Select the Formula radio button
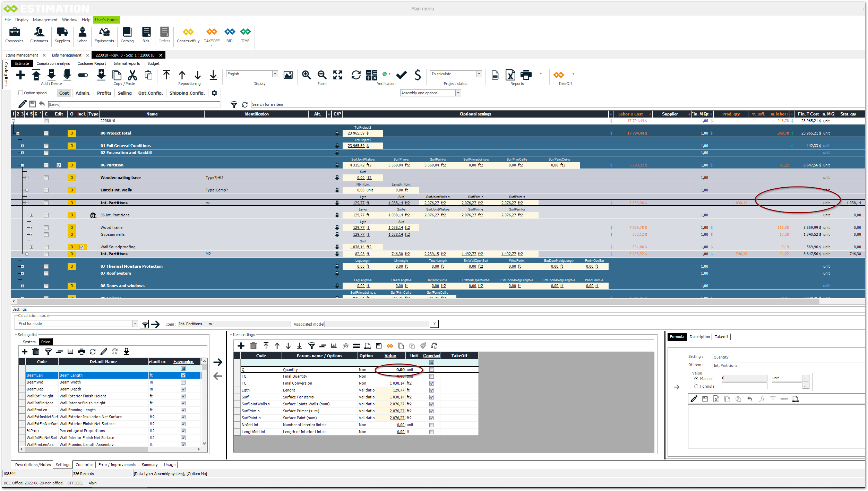Screen dimensions: 868x491 point(696,386)
